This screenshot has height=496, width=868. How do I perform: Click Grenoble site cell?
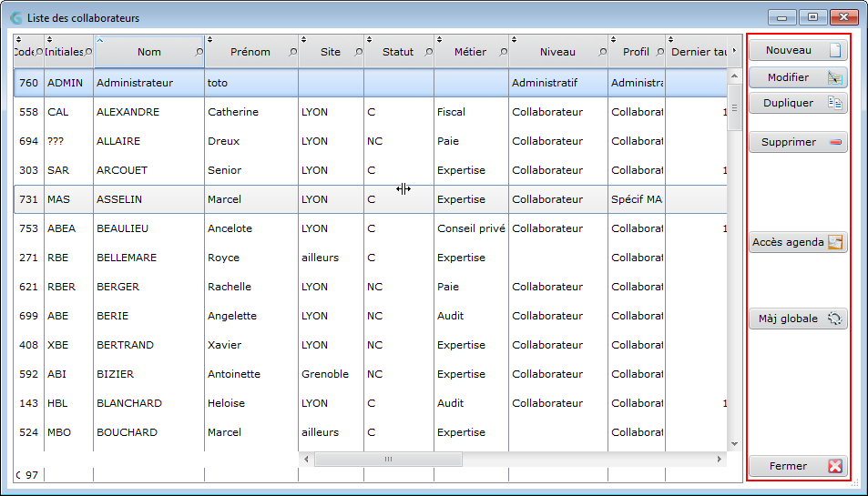tap(331, 374)
